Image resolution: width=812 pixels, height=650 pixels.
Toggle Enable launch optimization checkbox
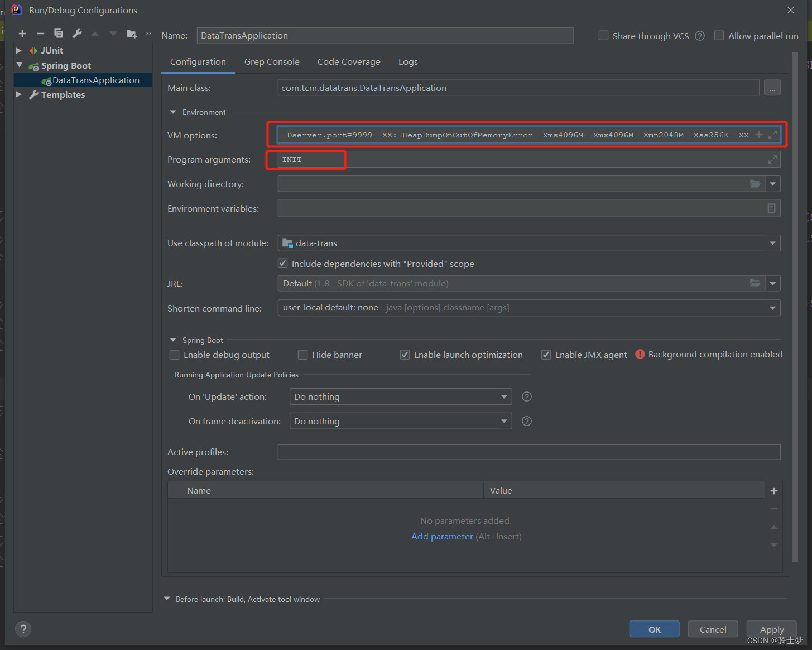[405, 355]
